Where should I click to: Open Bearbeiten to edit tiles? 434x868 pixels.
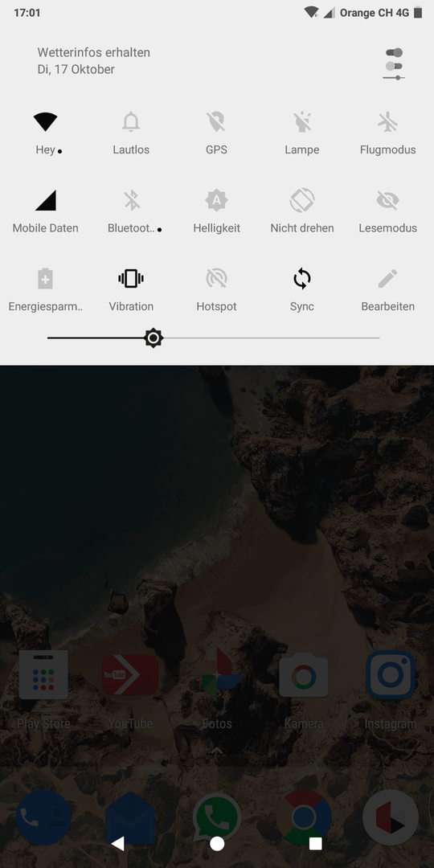[x=387, y=278]
